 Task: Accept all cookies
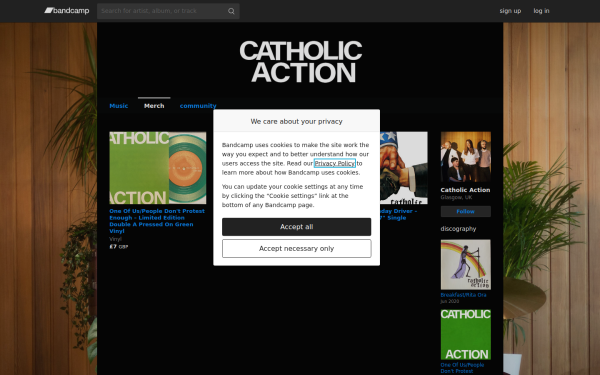click(x=297, y=227)
